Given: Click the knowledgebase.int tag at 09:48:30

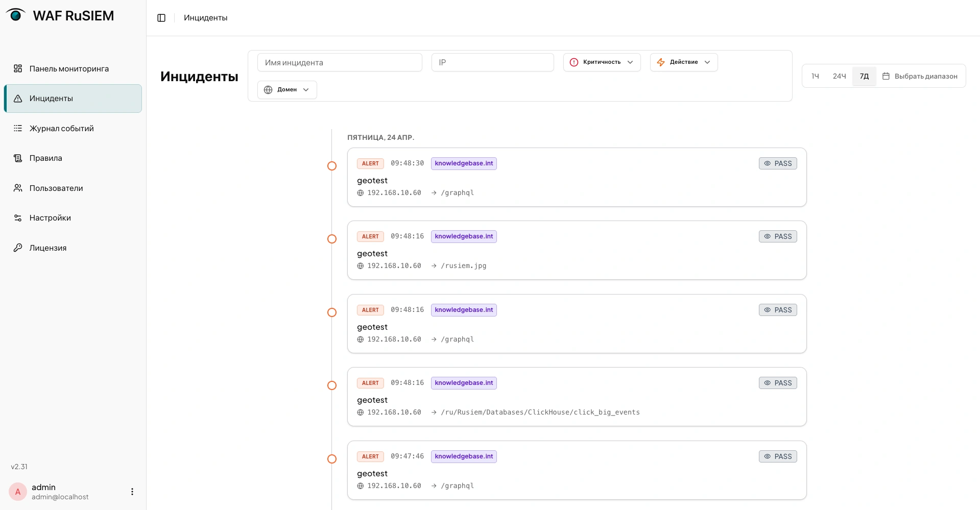Looking at the screenshot, I should pyautogui.click(x=464, y=163).
